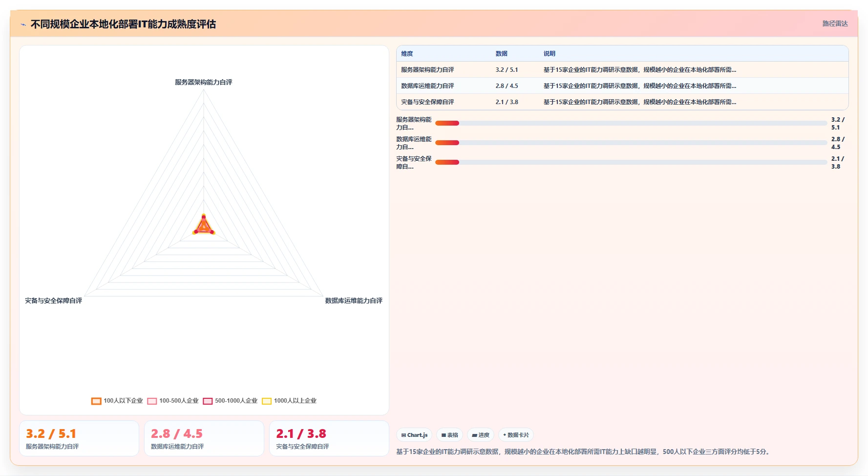This screenshot has width=868, height=476.
Task: Click the description in the 数据库运维 table row
Action: pyautogui.click(x=640, y=86)
